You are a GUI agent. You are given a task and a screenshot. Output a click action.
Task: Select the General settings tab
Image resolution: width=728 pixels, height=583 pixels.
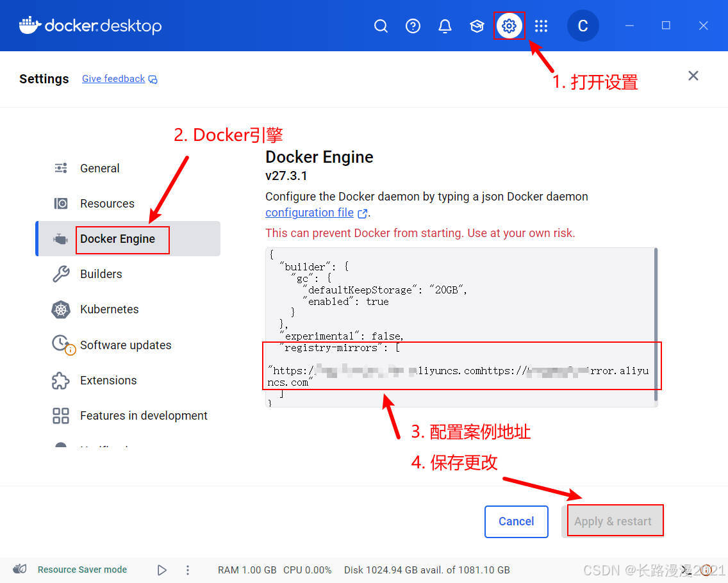(128, 168)
